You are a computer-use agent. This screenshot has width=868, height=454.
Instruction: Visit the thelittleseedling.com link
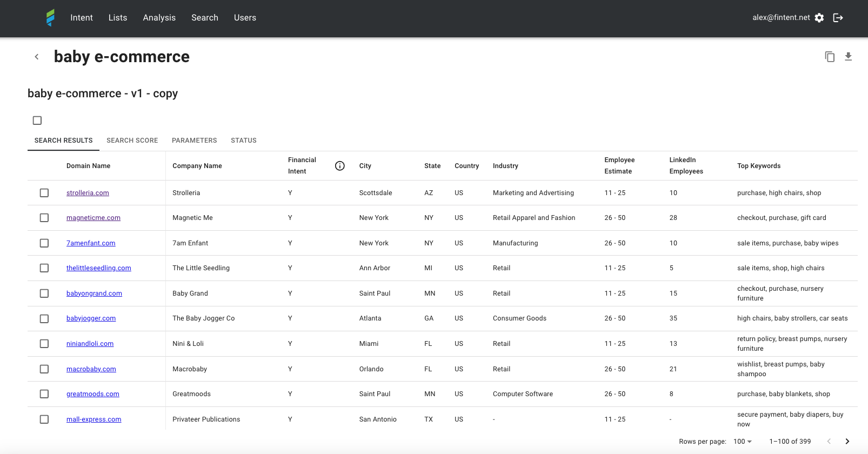coord(99,268)
